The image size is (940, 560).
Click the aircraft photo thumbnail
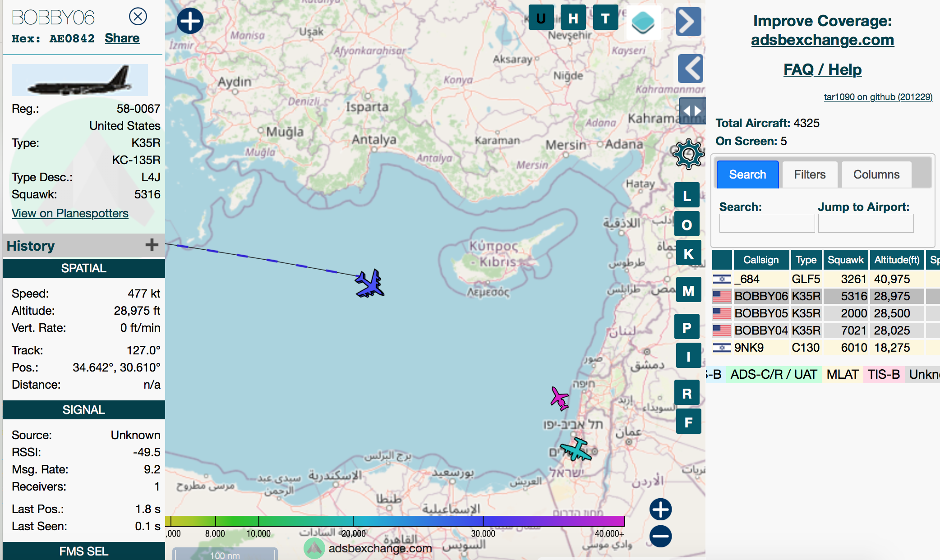pos(80,80)
